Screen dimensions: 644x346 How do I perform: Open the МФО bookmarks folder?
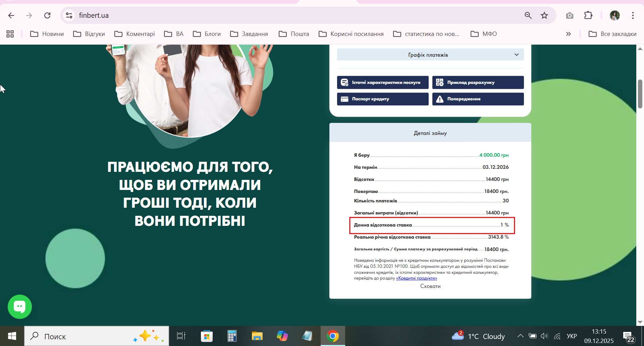484,34
